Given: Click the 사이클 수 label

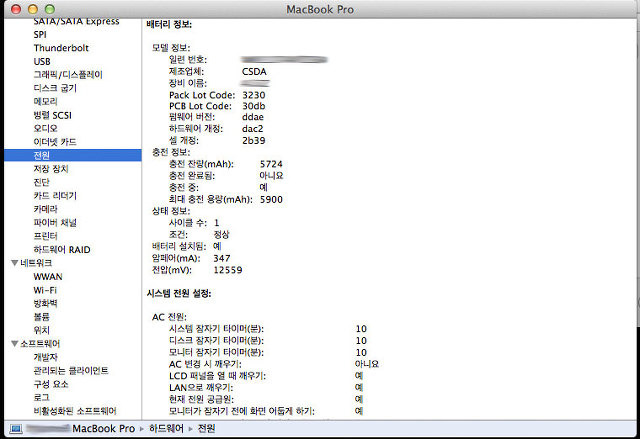Looking at the screenshot, I should [x=188, y=223].
